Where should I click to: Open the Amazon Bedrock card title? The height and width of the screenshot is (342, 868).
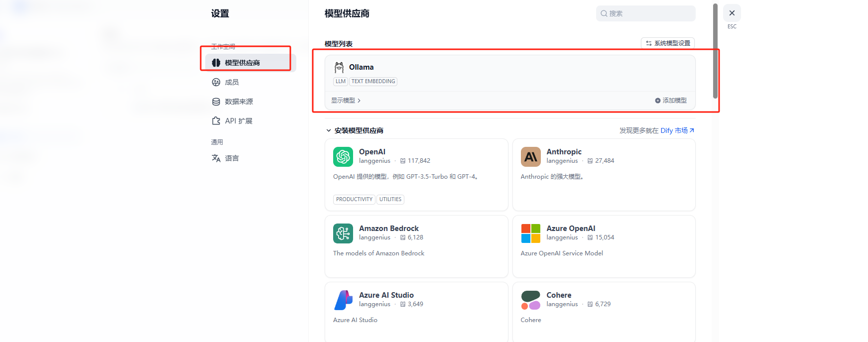pyautogui.click(x=389, y=228)
